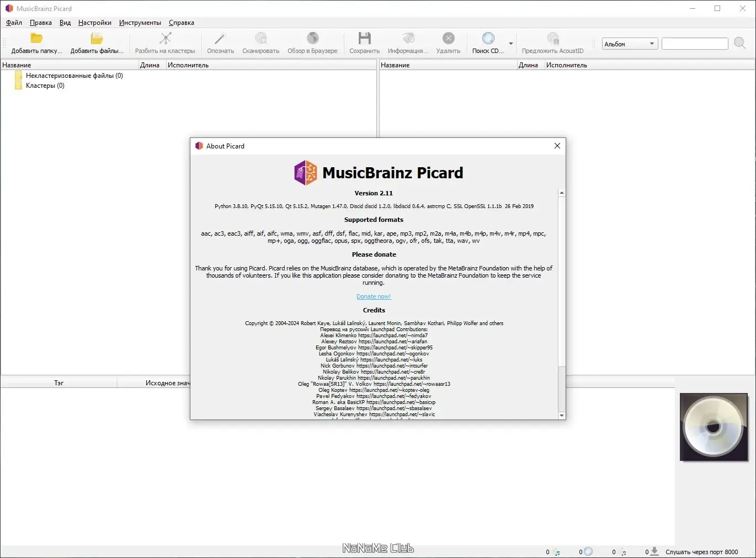Screen dimensions: 756x558
Task: Open the CD lookup drive dropdown arrow
Action: click(x=511, y=44)
